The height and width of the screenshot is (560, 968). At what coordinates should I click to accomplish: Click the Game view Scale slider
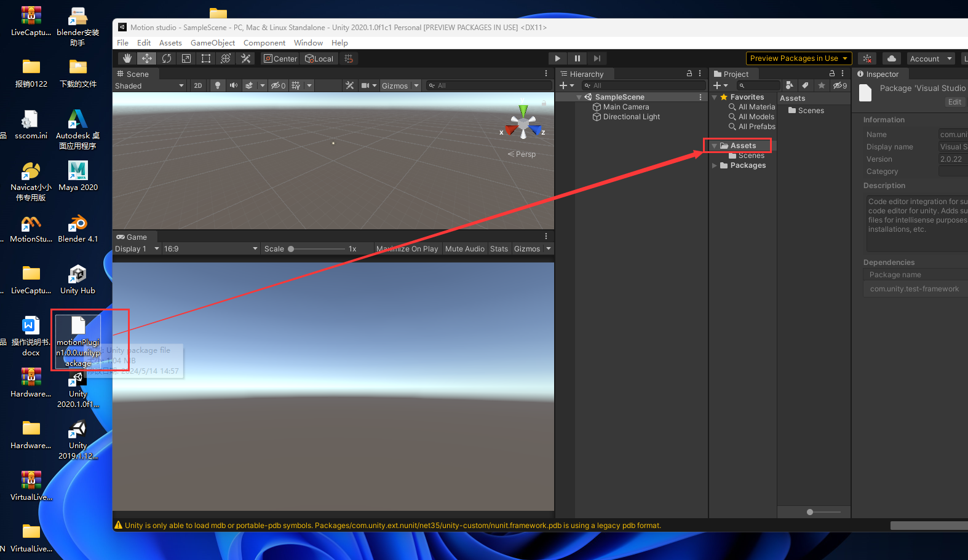317,249
